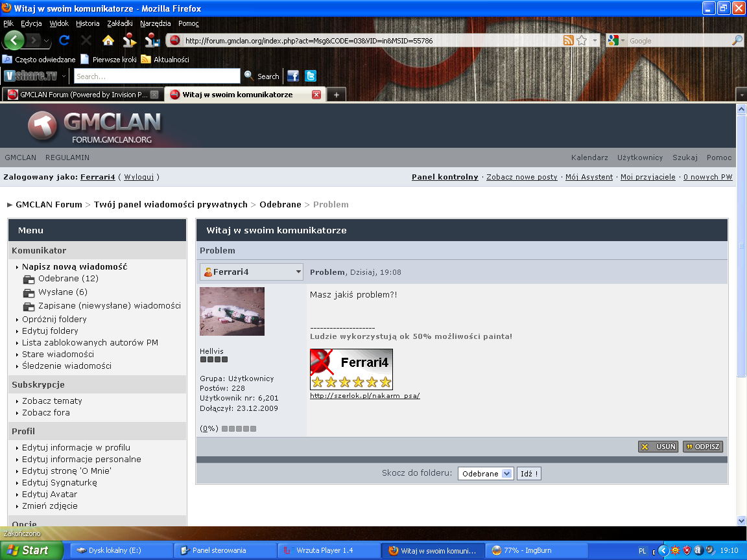The image size is (747, 560).
Task: Click in the vshare.tv search field
Action: click(156, 76)
